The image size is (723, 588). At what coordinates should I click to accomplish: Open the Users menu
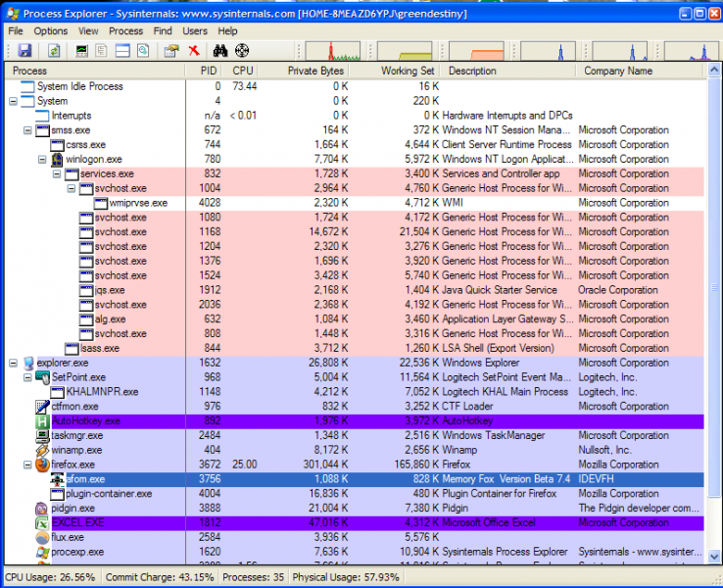point(195,31)
